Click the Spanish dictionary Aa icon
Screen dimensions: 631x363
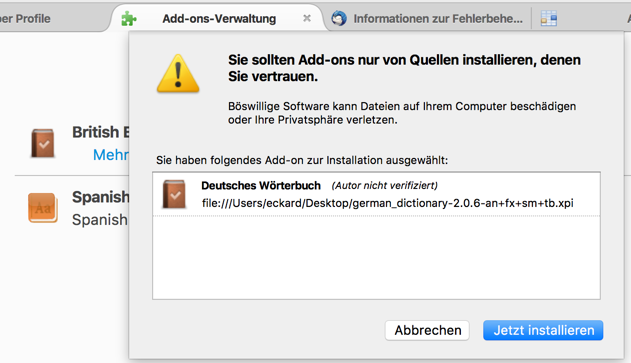pyautogui.click(x=42, y=208)
